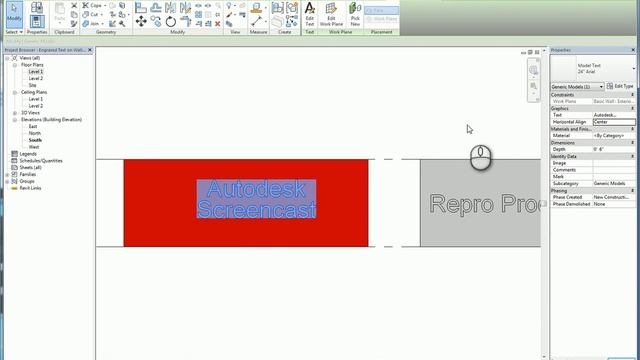Collapse the Ceiling Plans node
The height and width of the screenshot is (360, 640).
pyautogui.click(x=15, y=93)
